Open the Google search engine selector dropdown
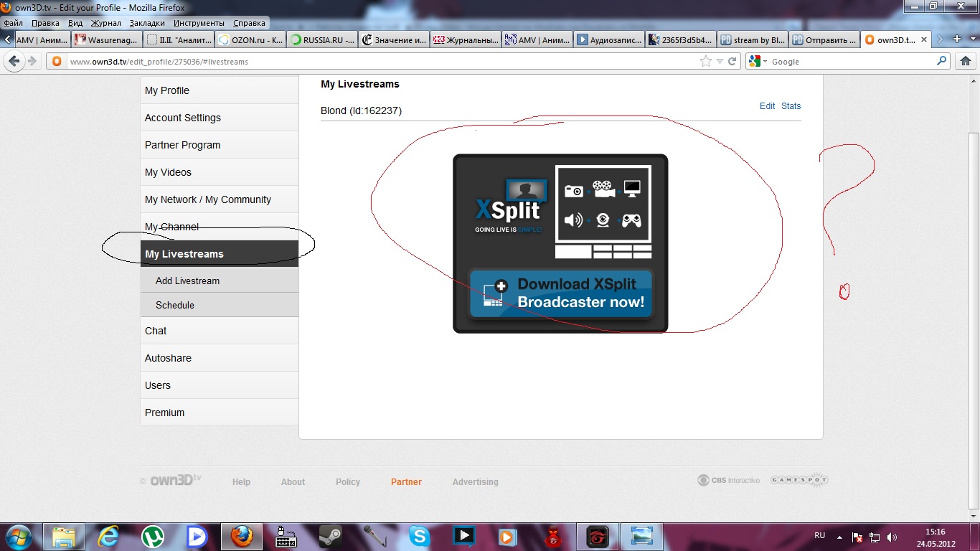Image resolution: width=980 pixels, height=551 pixels. point(755,61)
